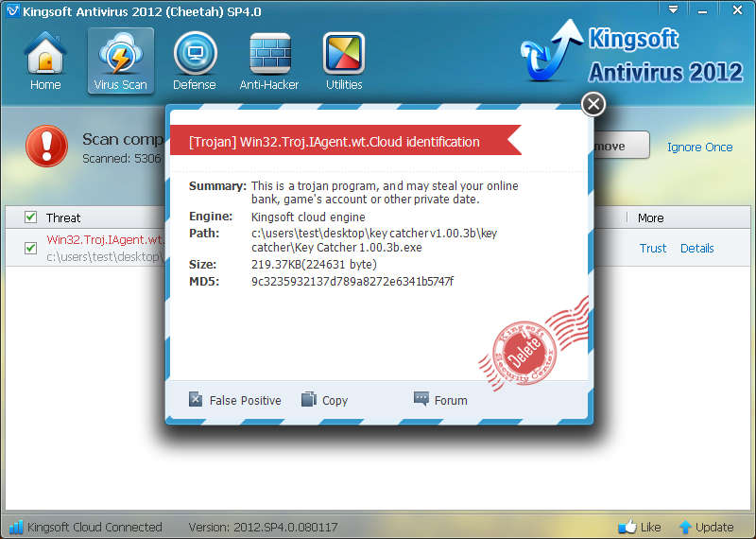This screenshot has height=539, width=756.
Task: Click Version 2012.SP4.0.080117 status text
Action: (x=263, y=527)
